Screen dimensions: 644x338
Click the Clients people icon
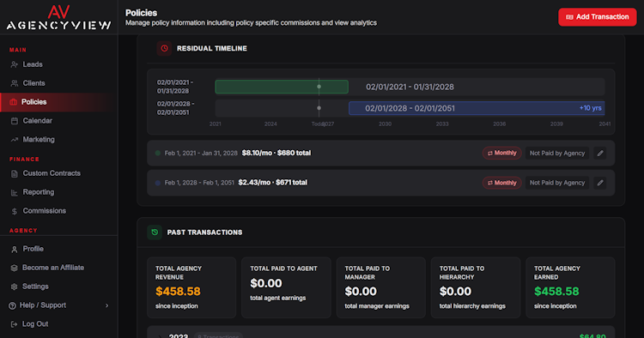15,83
